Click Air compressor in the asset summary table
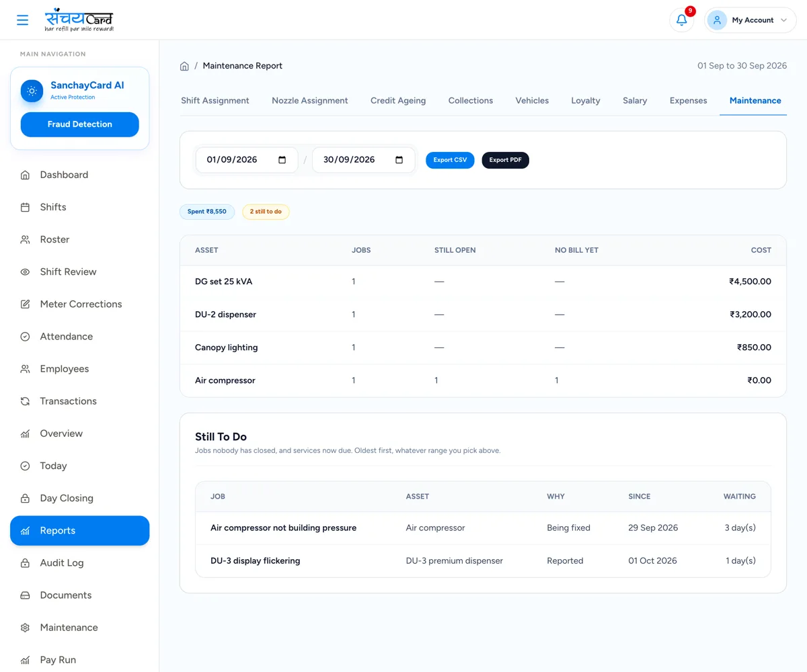Viewport: 807px width, 672px height. pyautogui.click(x=225, y=380)
